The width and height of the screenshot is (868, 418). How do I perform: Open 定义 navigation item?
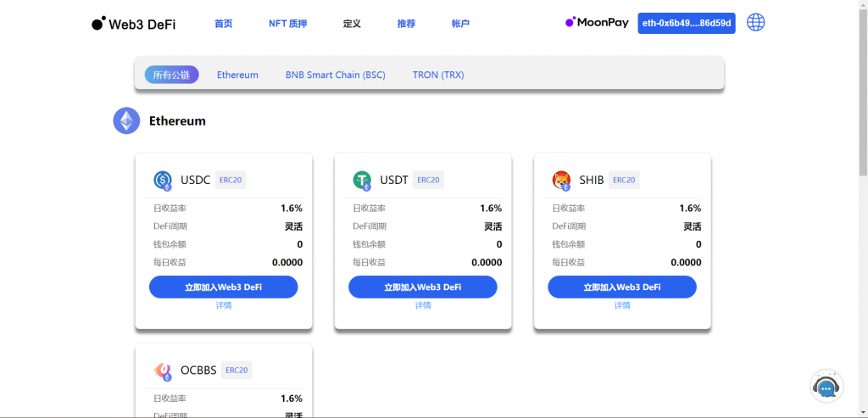pyautogui.click(x=352, y=24)
